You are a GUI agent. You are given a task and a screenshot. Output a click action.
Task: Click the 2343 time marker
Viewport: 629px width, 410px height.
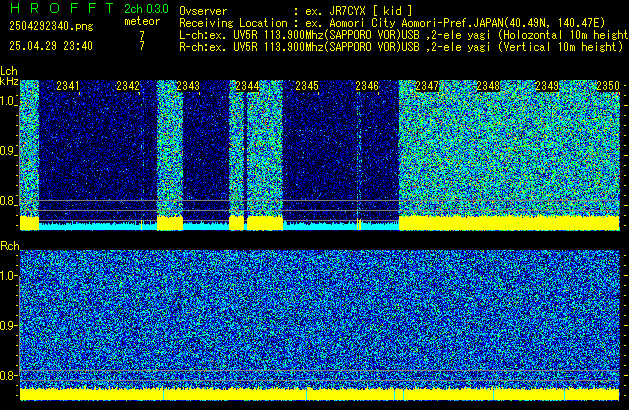click(x=188, y=86)
